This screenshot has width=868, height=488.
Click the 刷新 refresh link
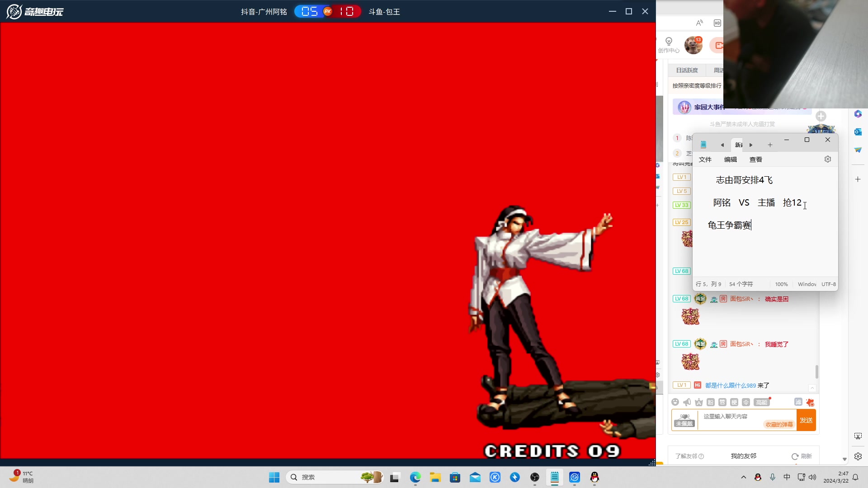tap(802, 456)
